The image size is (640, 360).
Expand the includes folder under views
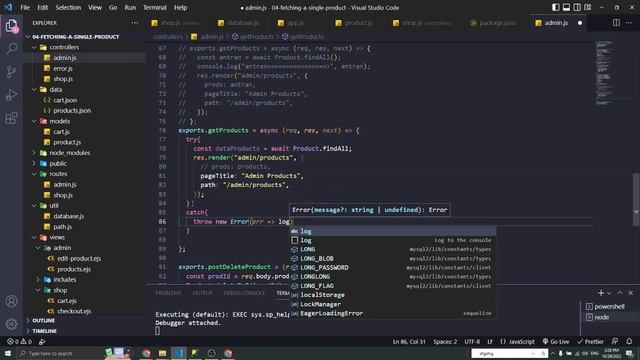pos(38,280)
